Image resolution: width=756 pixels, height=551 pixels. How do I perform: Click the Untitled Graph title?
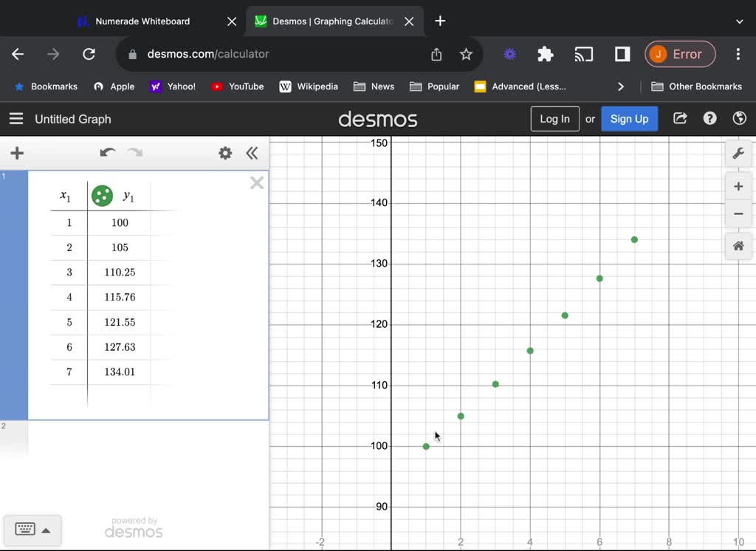point(73,119)
